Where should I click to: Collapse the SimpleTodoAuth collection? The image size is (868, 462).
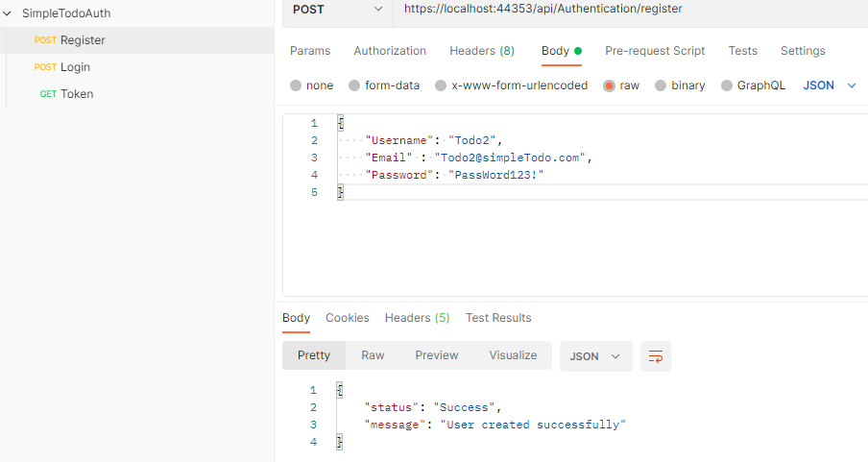(7, 13)
